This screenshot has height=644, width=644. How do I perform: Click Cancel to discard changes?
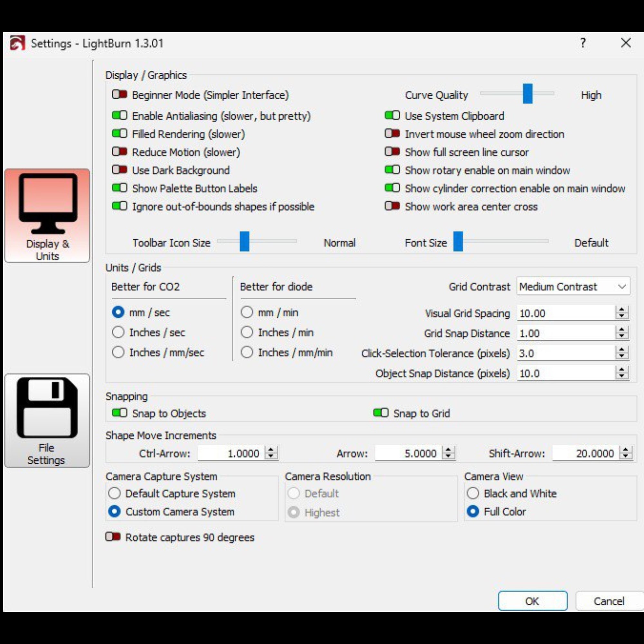609,601
